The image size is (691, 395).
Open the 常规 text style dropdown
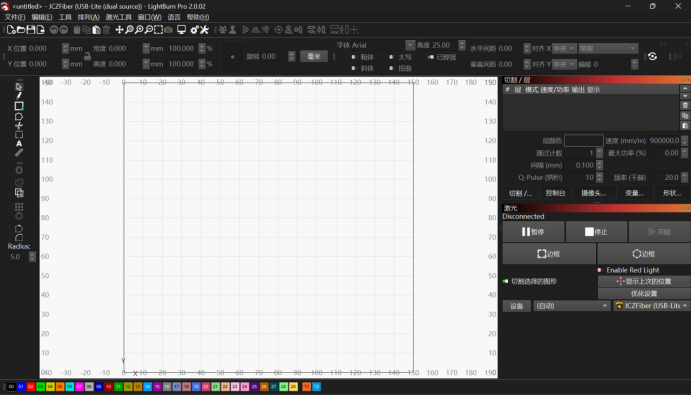(x=608, y=48)
